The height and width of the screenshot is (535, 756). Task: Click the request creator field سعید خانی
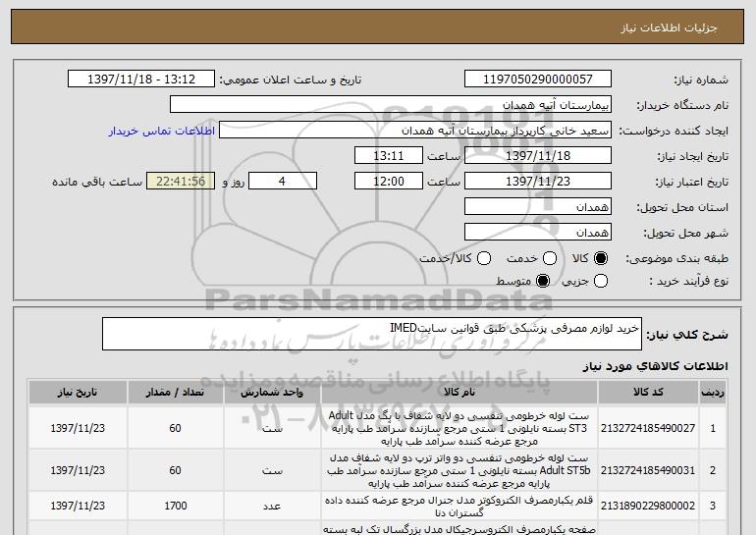415,131
